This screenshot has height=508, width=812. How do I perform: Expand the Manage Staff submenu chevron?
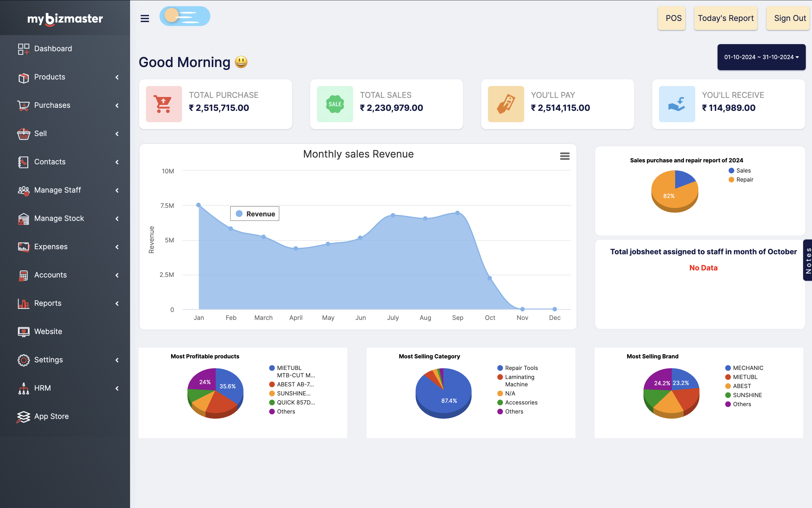coord(117,191)
